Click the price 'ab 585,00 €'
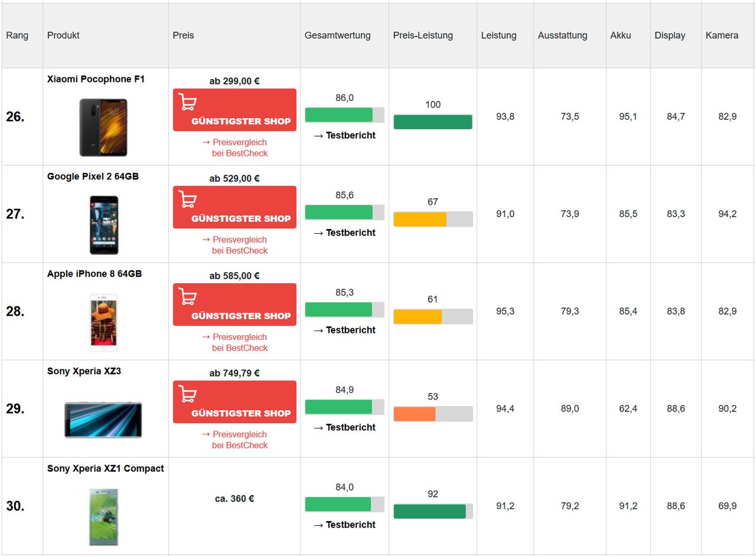756x556 pixels. click(234, 276)
